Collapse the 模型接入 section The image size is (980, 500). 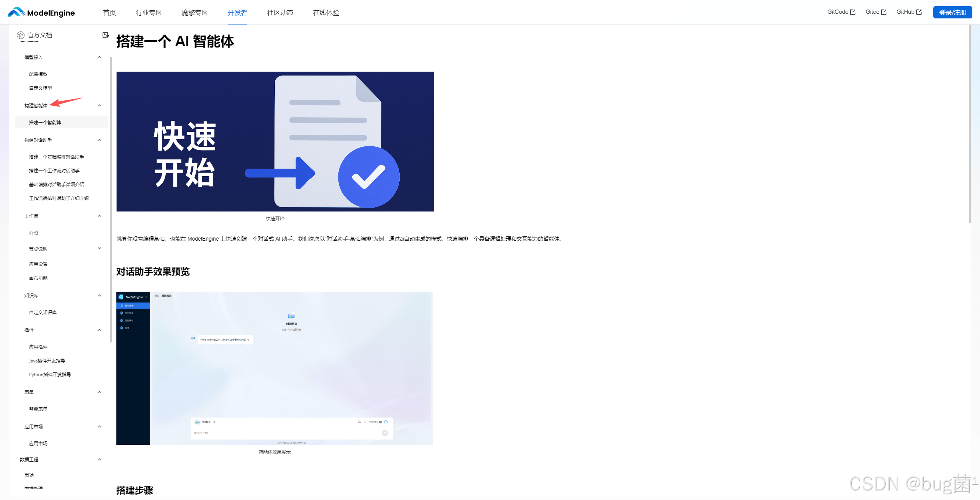click(x=100, y=57)
